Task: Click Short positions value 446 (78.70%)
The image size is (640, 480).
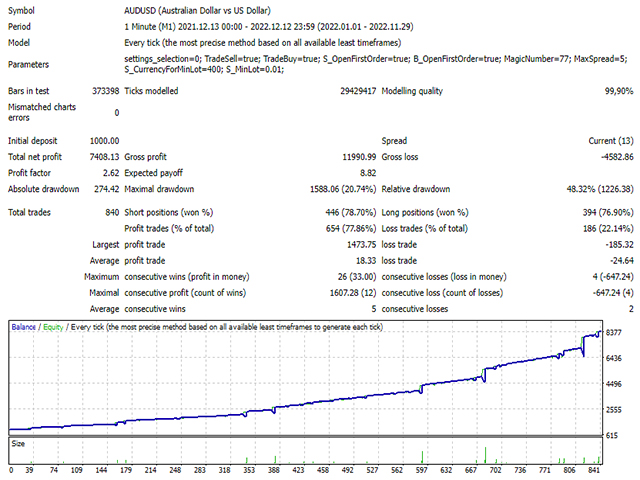Action: (351, 212)
